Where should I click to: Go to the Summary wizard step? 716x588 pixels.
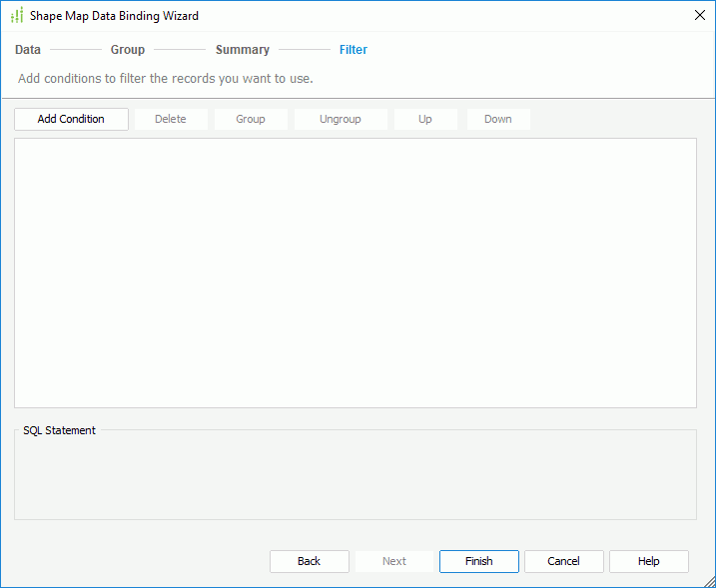point(243,50)
